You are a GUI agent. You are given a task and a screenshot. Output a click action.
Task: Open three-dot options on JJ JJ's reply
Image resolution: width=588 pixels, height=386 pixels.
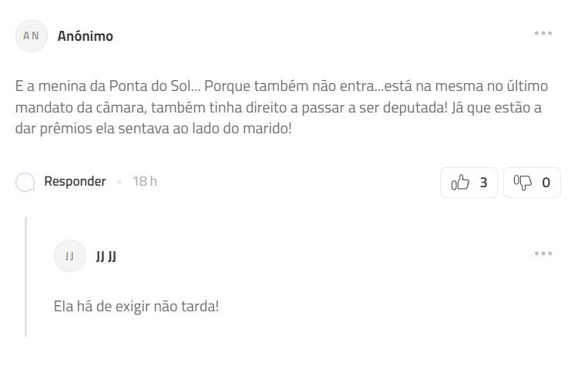click(543, 253)
